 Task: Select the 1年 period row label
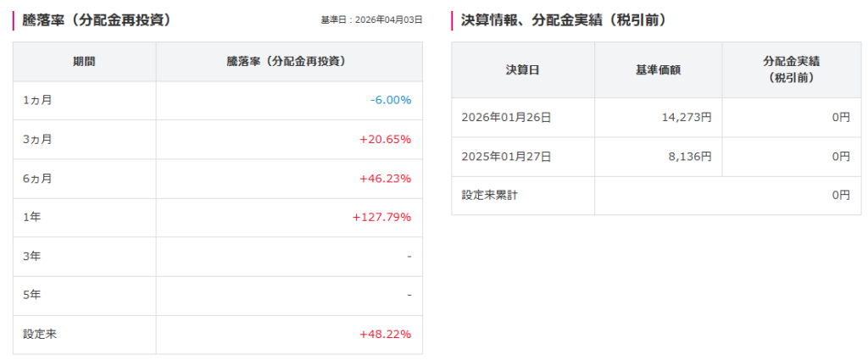32,217
